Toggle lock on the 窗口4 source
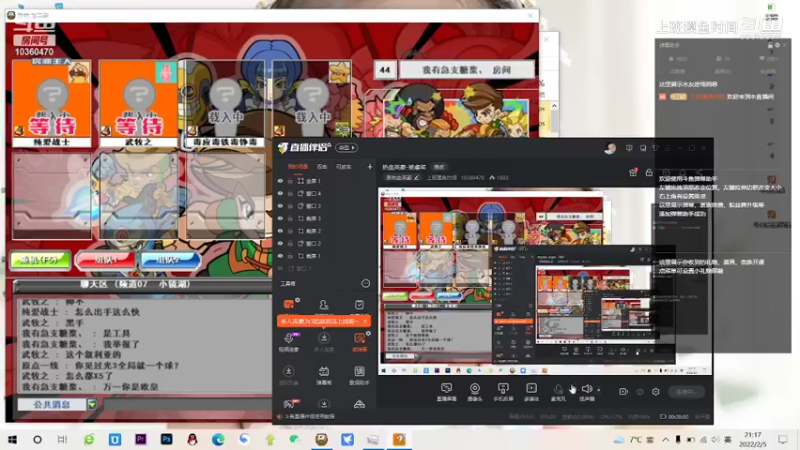The height and width of the screenshot is (450, 800). click(290, 193)
